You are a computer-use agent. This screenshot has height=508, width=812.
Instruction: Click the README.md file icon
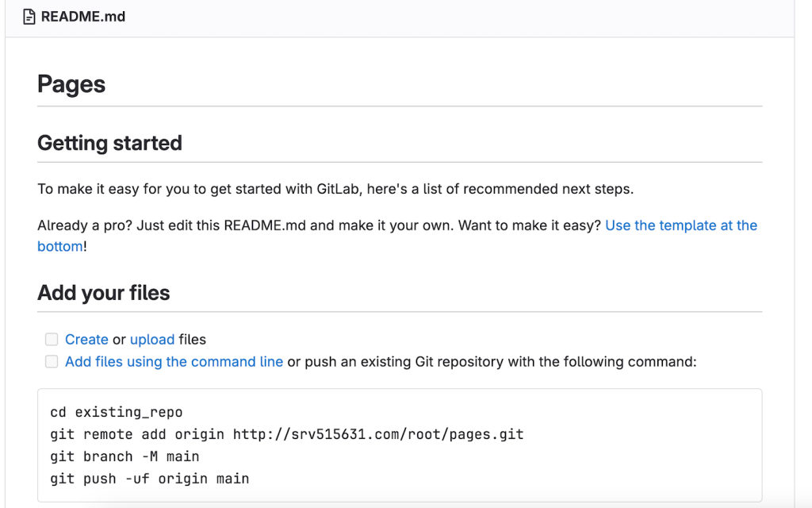30,15
